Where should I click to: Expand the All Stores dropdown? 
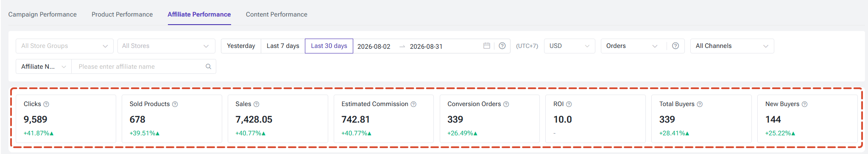pyautogui.click(x=166, y=46)
